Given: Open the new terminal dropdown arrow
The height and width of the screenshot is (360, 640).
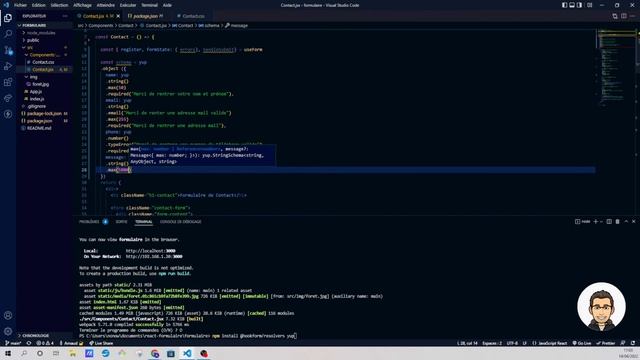Looking at the screenshot, I should pos(601,222).
